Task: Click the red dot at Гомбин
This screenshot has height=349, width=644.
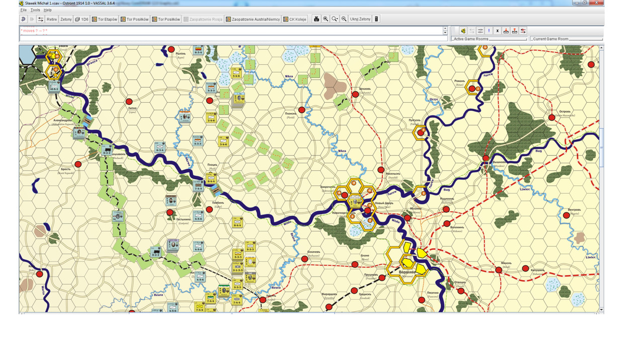Action: 209,210
